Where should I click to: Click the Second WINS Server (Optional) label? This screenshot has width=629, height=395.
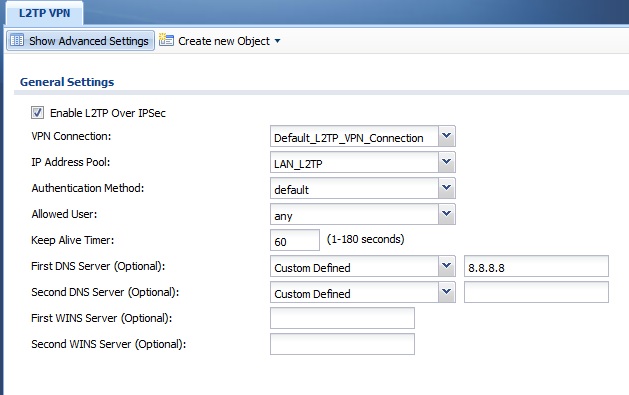pyautogui.click(x=109, y=344)
